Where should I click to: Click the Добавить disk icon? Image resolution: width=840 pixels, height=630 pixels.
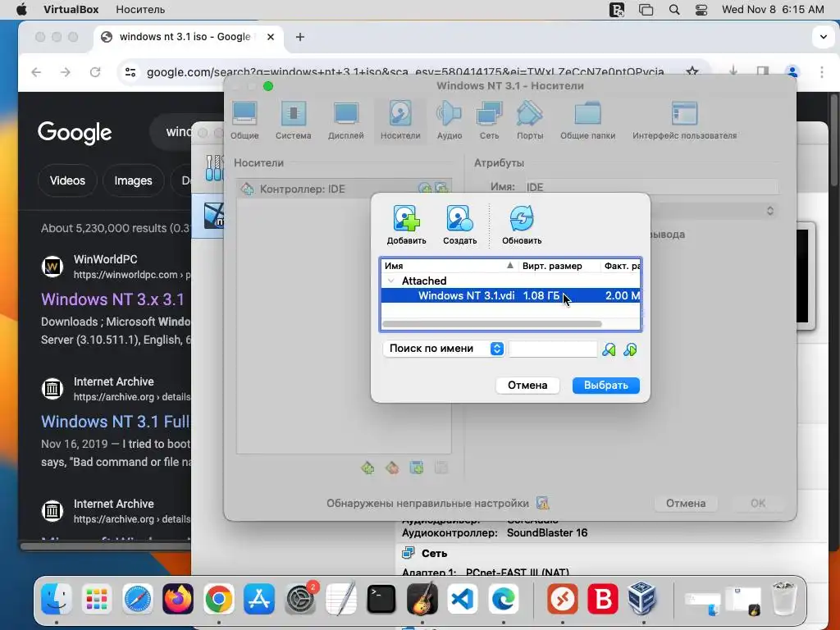(407, 218)
